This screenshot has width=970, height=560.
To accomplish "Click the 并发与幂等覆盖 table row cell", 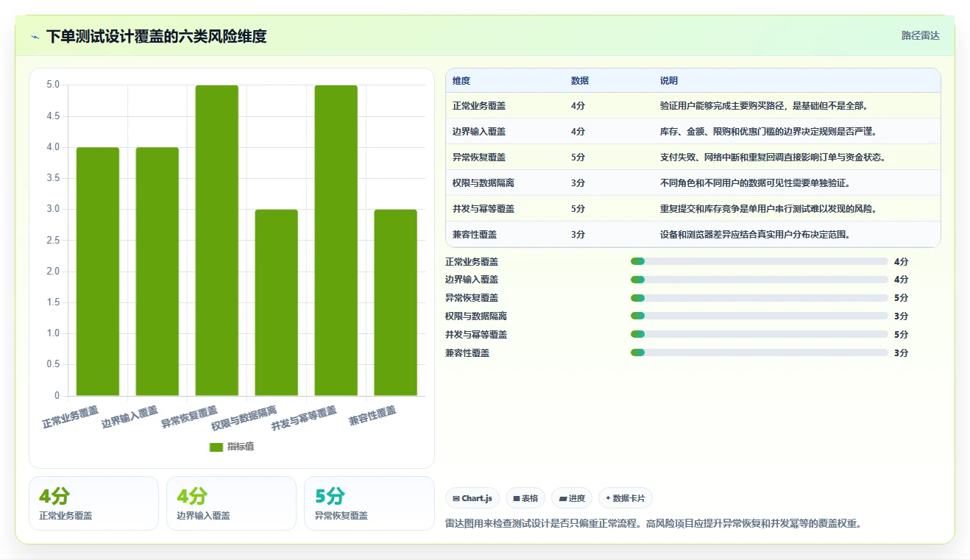I will [484, 209].
